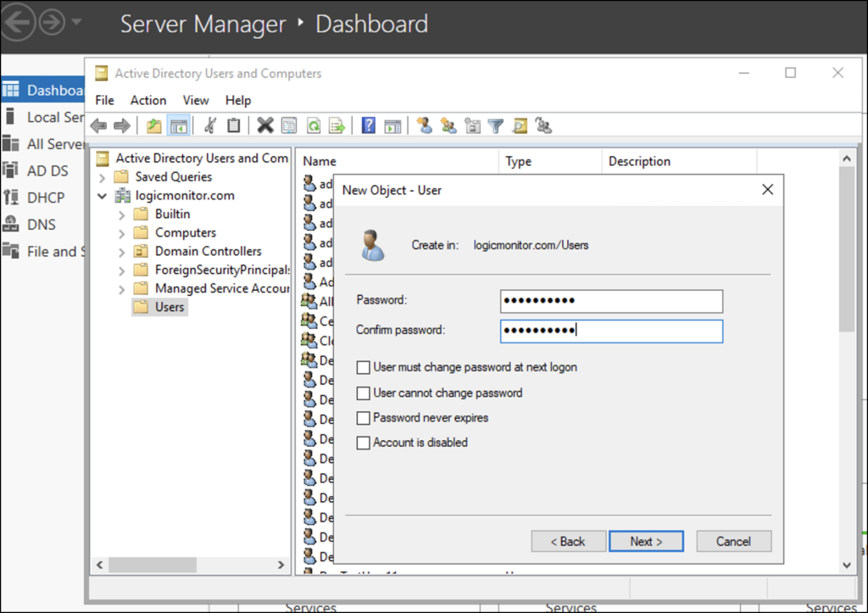
Task: Select the Delete toolbar icon
Action: coord(264,125)
